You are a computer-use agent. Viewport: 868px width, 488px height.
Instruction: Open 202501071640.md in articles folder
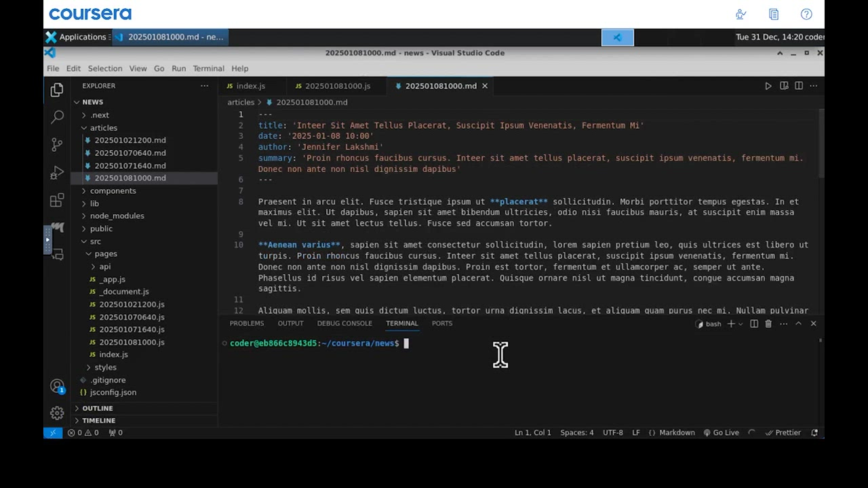pos(130,165)
